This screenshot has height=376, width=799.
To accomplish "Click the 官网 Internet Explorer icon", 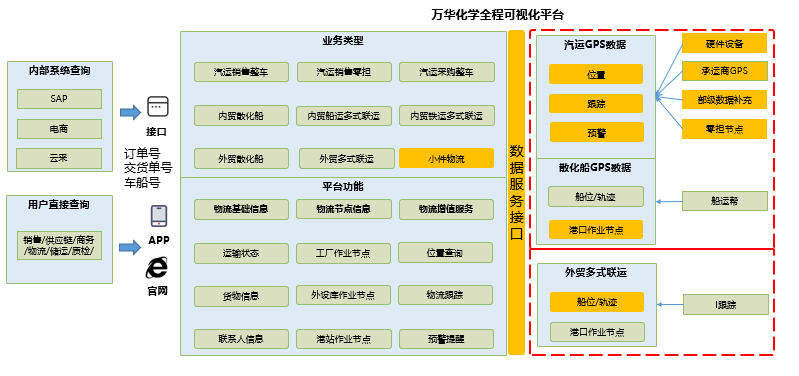I will tap(156, 268).
